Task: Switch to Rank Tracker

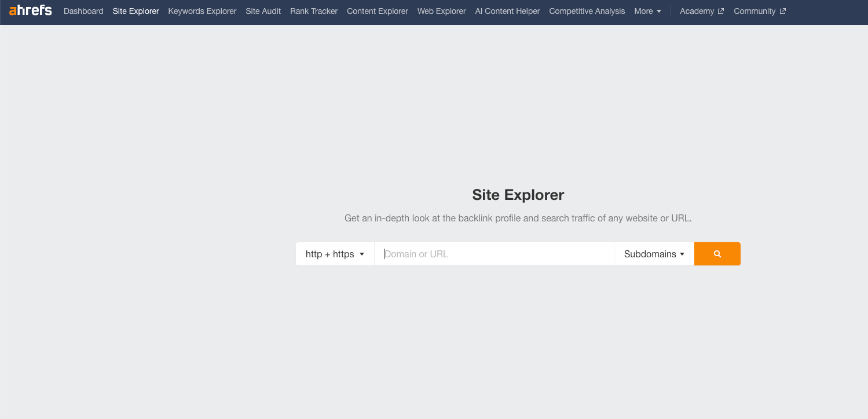Action: point(314,11)
